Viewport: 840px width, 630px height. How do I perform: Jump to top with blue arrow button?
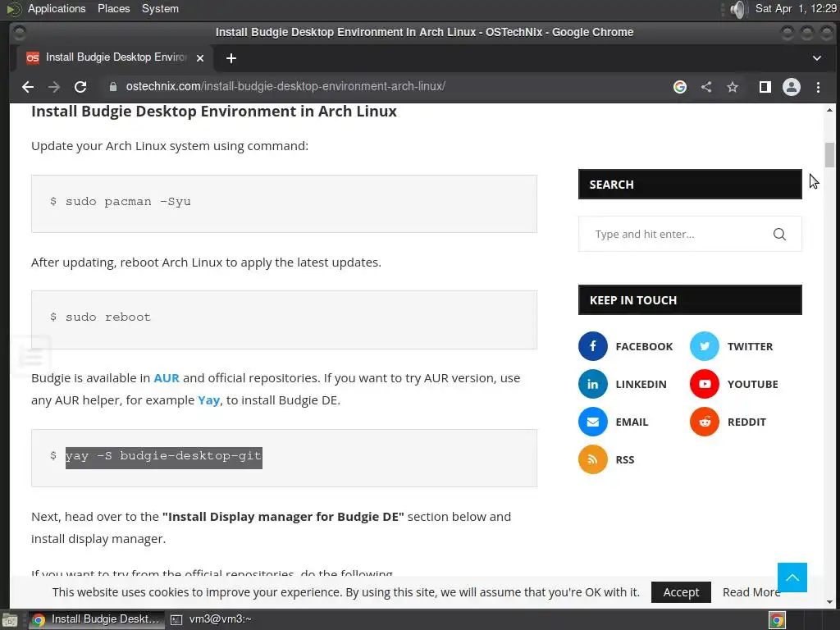pos(792,577)
